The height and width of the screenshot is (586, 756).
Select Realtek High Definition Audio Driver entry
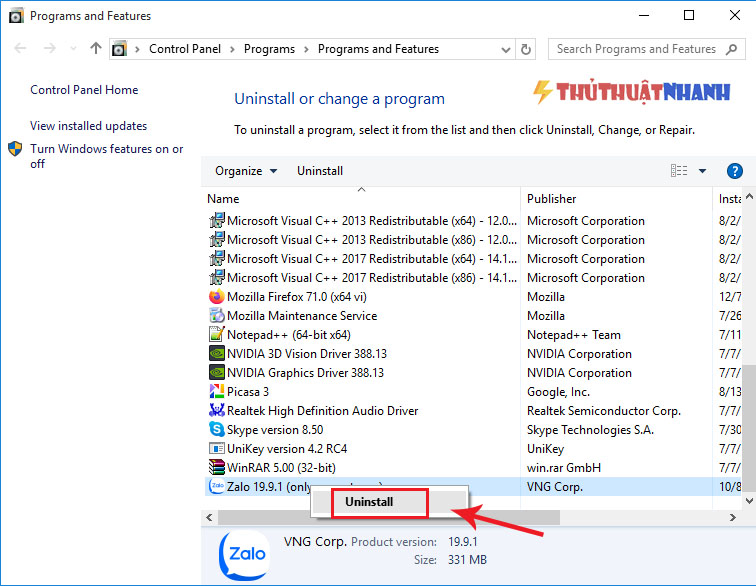click(323, 411)
